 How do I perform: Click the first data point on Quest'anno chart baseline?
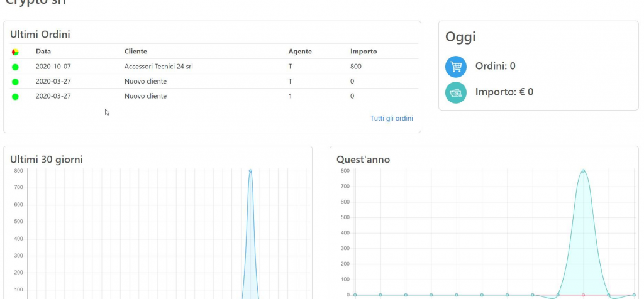point(355,295)
